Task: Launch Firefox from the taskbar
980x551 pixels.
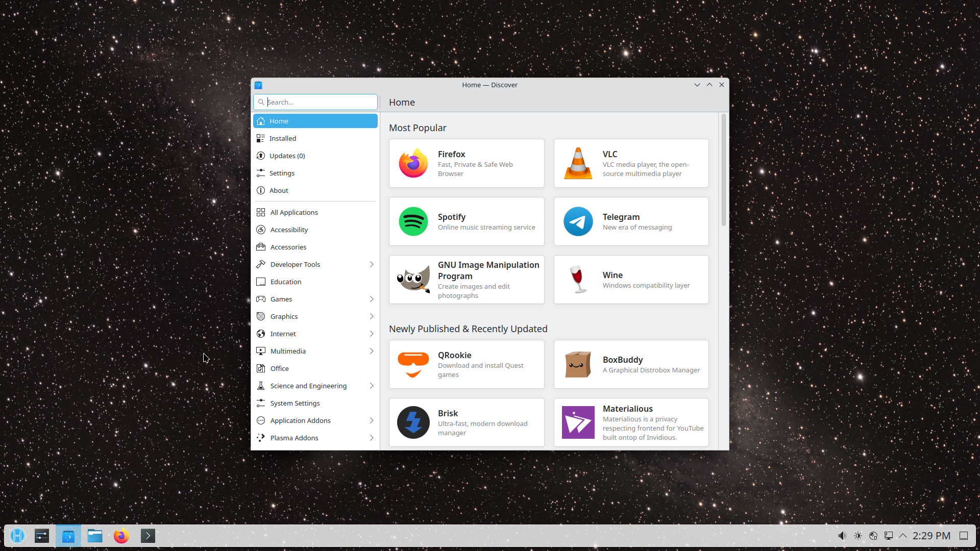Action: tap(121, 536)
